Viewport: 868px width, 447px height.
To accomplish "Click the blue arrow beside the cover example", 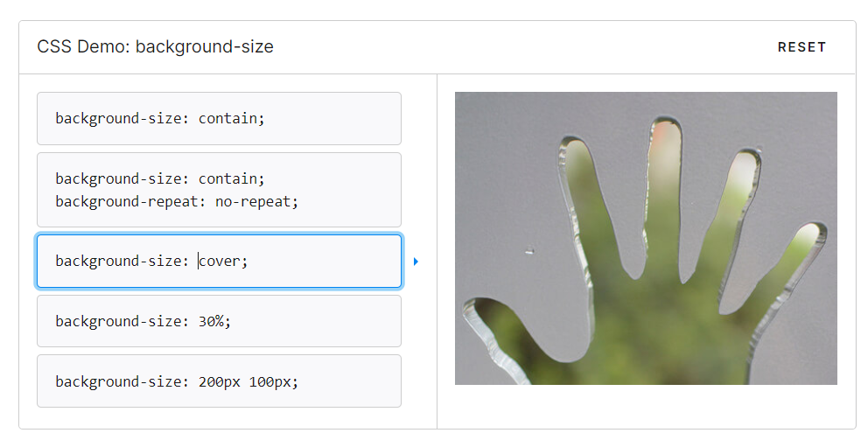I will click(416, 261).
